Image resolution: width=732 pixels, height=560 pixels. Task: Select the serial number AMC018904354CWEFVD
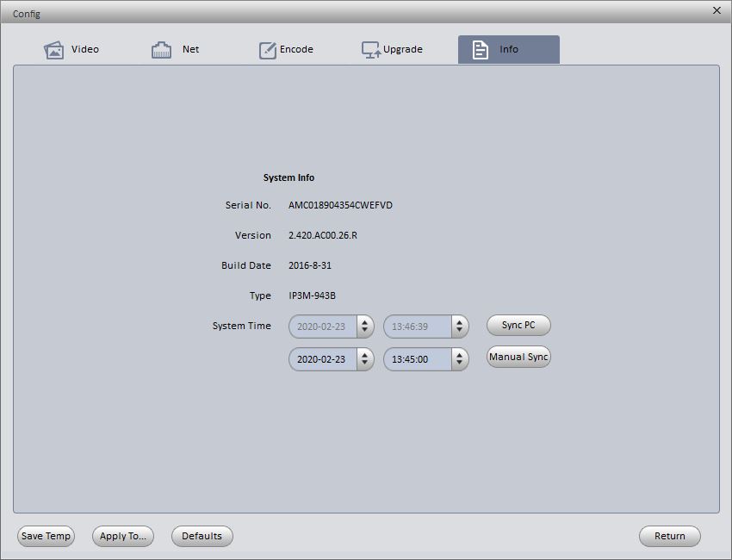(340, 205)
